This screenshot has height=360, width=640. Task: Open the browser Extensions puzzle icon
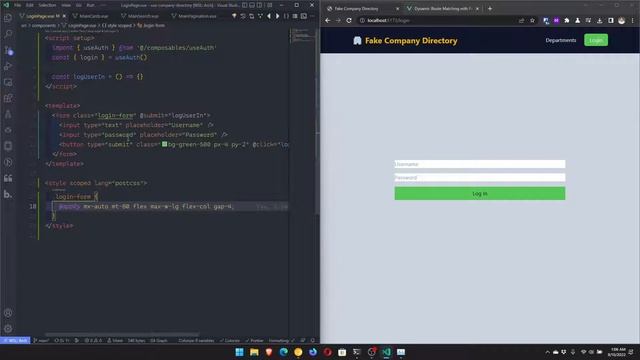[567, 20]
